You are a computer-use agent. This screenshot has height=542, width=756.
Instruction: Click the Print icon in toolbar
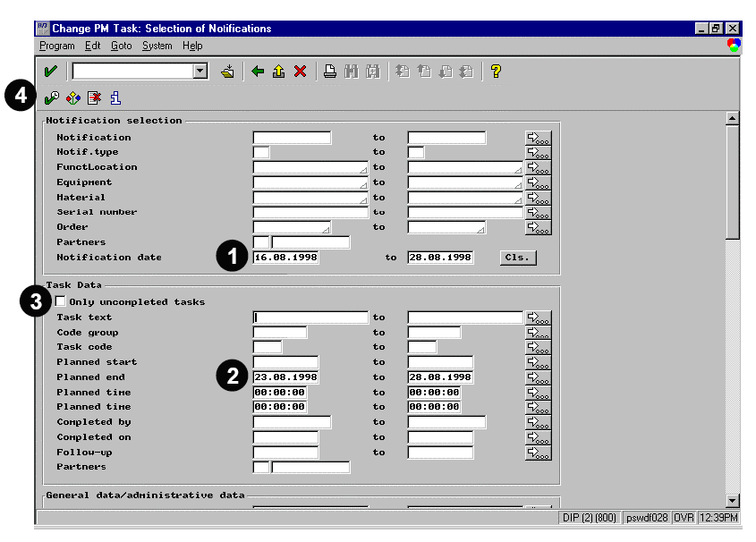[330, 72]
